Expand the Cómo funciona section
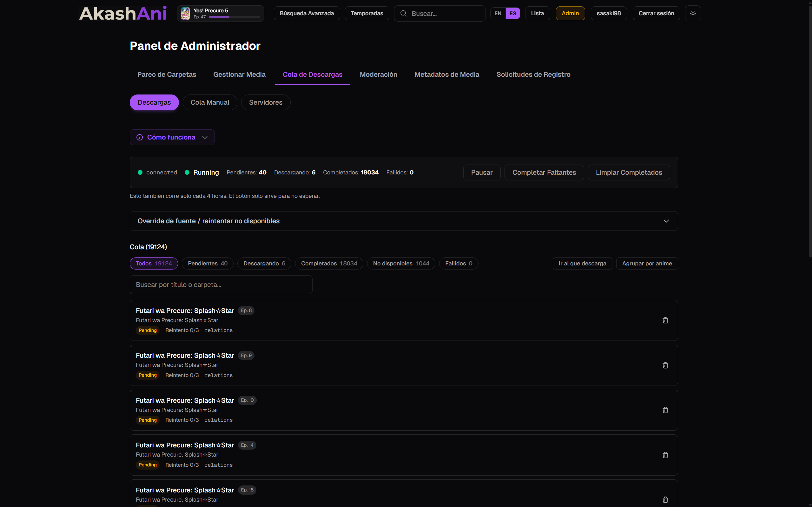Image resolution: width=812 pixels, height=507 pixels. point(172,138)
